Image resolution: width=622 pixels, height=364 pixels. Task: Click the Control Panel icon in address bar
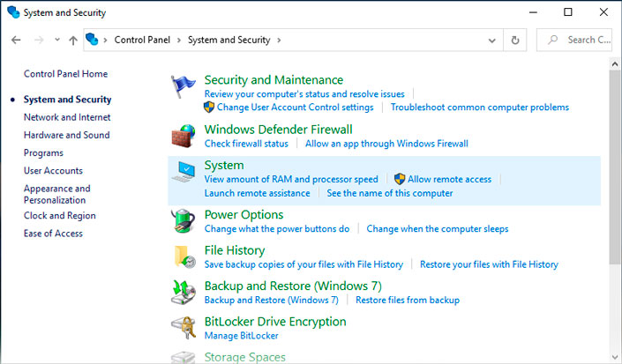coord(92,39)
